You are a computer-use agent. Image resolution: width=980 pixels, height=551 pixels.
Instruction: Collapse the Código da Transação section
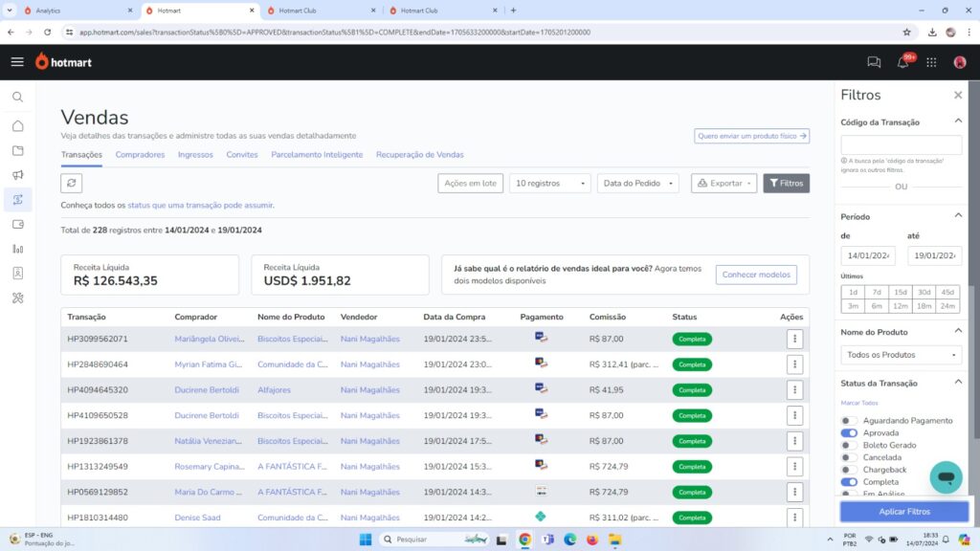coord(958,121)
